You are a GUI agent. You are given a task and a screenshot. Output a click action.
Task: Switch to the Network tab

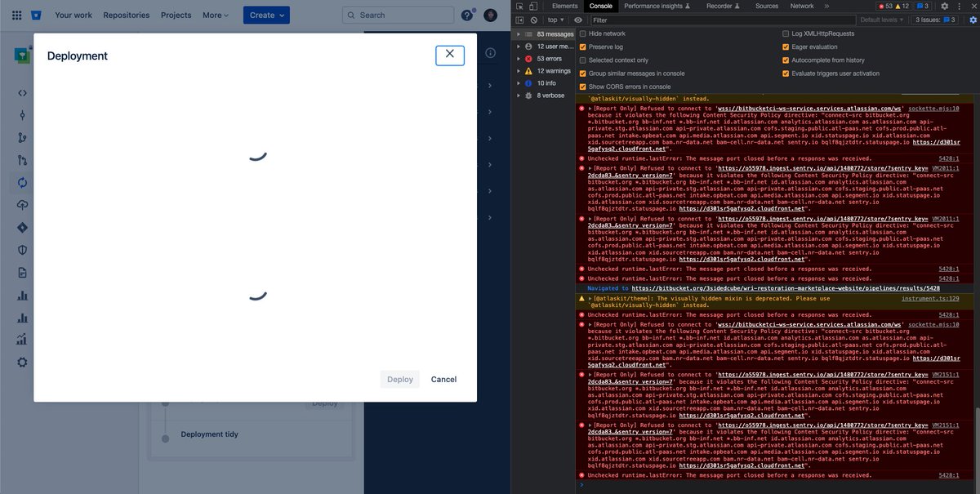[x=802, y=6]
